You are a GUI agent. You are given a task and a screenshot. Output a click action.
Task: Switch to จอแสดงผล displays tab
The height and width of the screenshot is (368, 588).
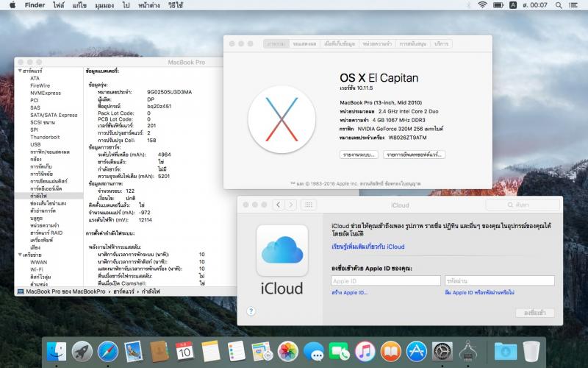click(x=304, y=43)
